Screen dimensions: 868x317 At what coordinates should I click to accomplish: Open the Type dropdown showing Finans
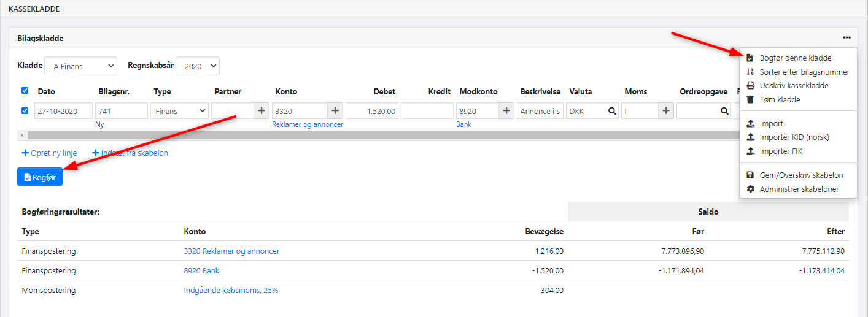coord(179,111)
